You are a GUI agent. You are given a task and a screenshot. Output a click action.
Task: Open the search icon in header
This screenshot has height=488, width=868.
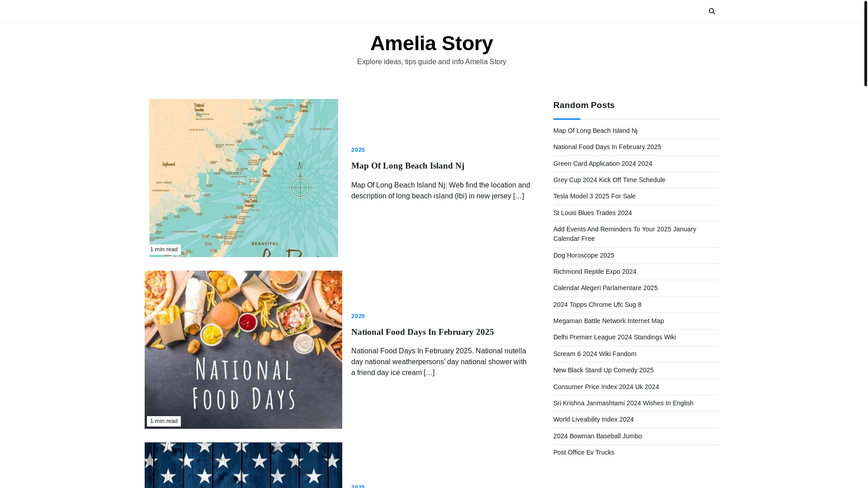712,11
